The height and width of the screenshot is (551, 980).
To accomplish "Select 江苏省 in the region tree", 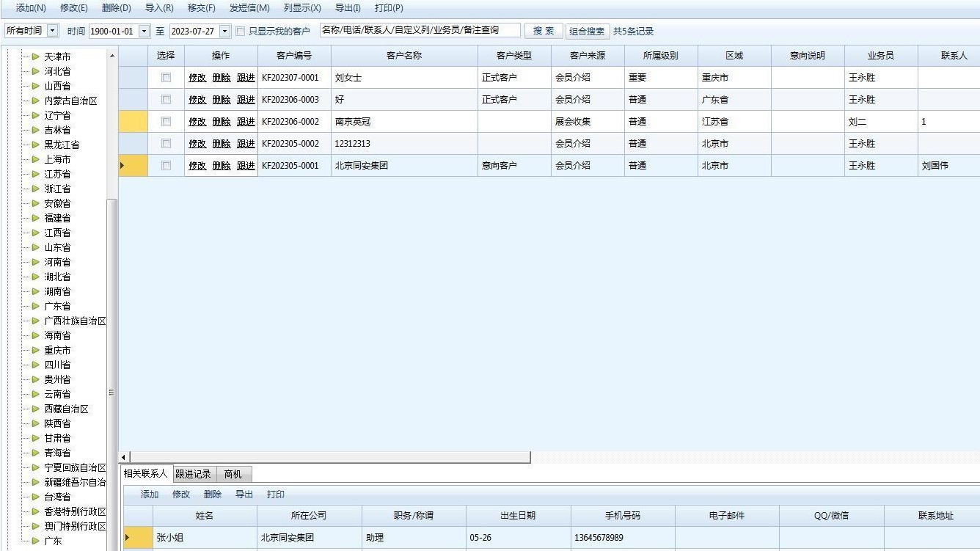I will [x=57, y=174].
